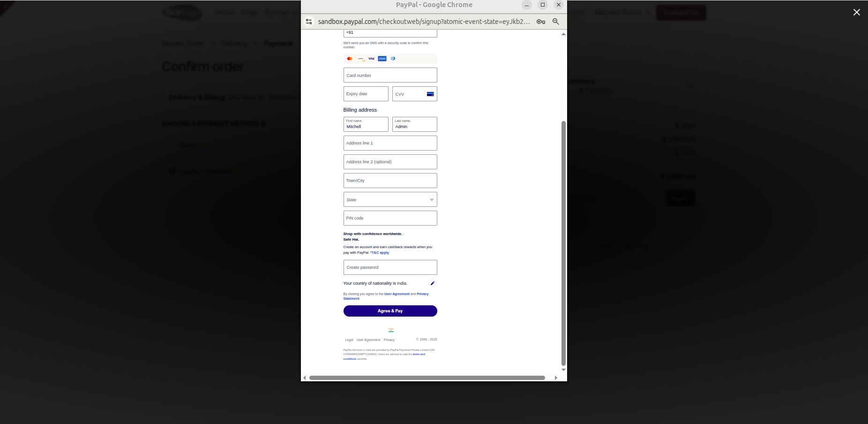Screen dimensions: 868x424
Task: Click the India flag icon in footer
Action: [x=391, y=330]
